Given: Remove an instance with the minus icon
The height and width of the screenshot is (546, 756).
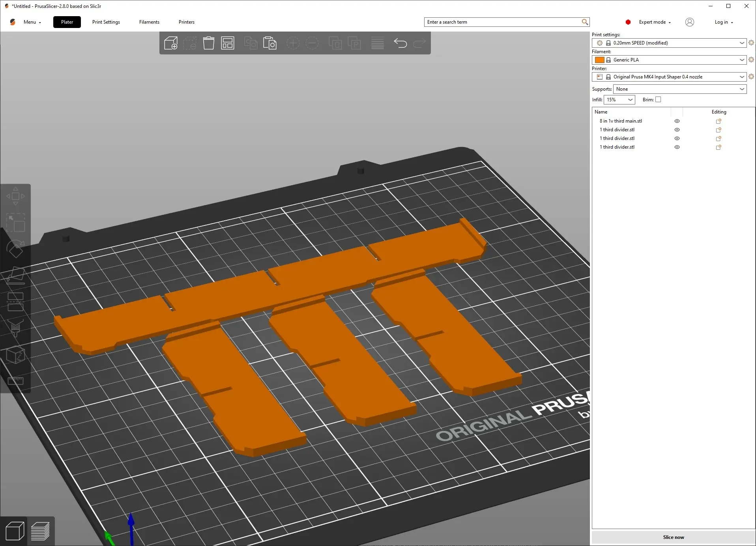Looking at the screenshot, I should click(x=312, y=43).
